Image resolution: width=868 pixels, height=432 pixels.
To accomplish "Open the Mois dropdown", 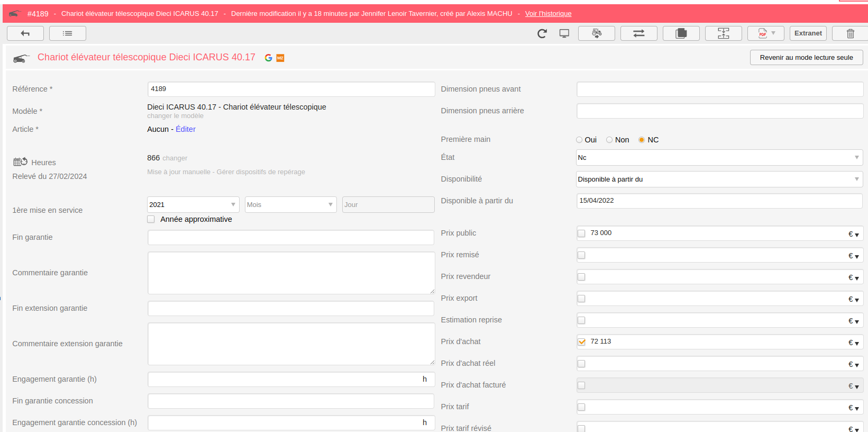I will [x=290, y=205].
